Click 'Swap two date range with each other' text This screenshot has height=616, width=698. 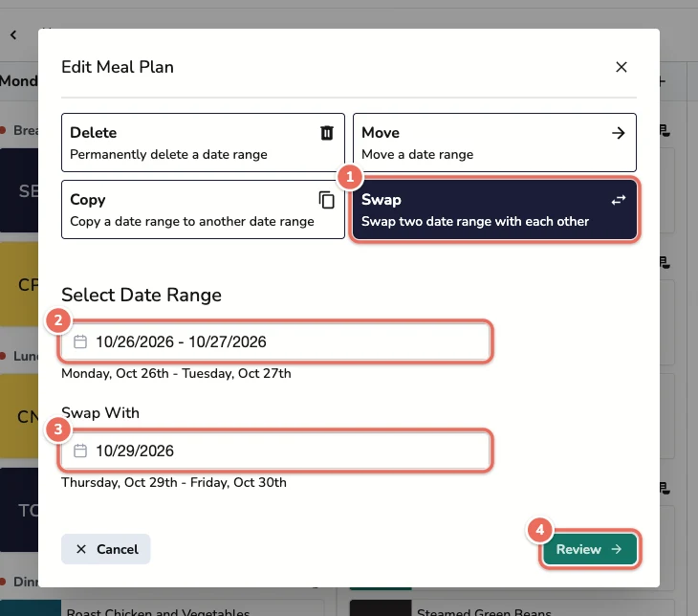click(x=475, y=221)
